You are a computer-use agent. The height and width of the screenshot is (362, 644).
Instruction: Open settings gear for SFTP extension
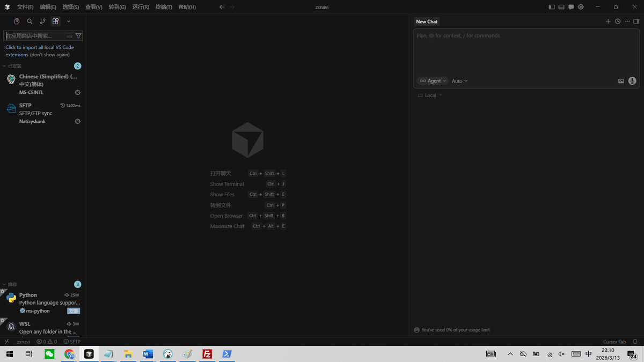coord(78,122)
